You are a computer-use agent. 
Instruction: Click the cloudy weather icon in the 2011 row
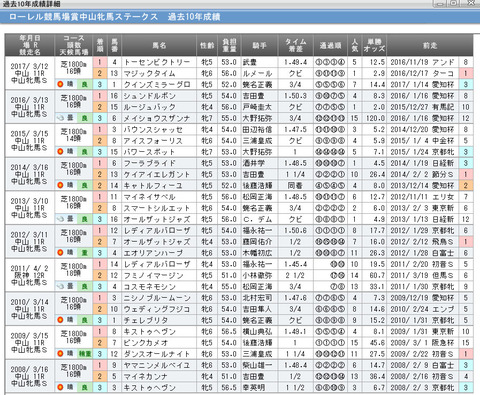coord(60,286)
